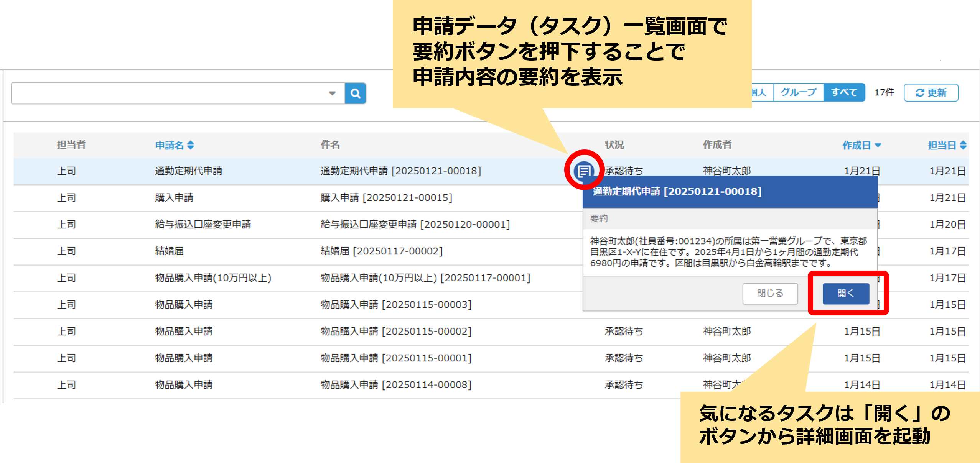Sort by 担当日 column arrows
This screenshot has height=463, width=980.
(963, 145)
